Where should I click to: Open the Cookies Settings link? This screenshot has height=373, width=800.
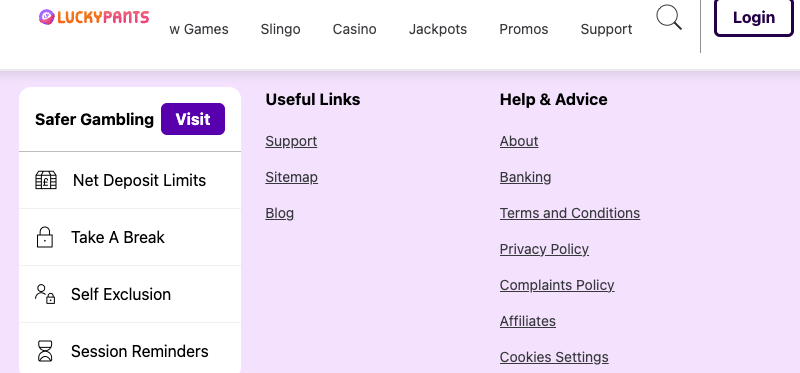click(x=554, y=357)
